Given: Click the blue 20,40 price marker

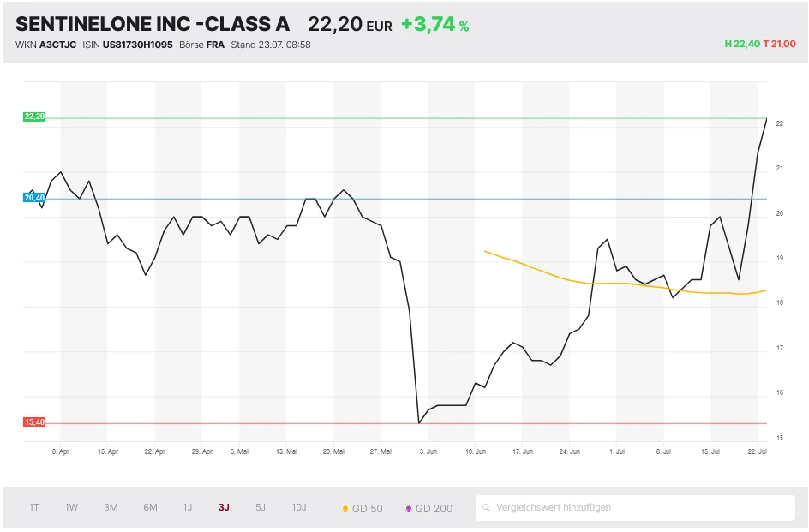Looking at the screenshot, I should pos(34,198).
